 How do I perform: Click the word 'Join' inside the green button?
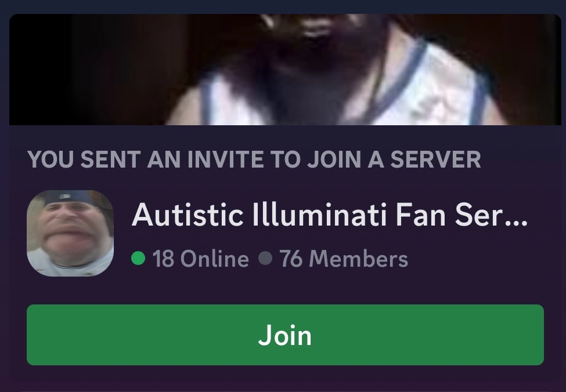coord(285,335)
